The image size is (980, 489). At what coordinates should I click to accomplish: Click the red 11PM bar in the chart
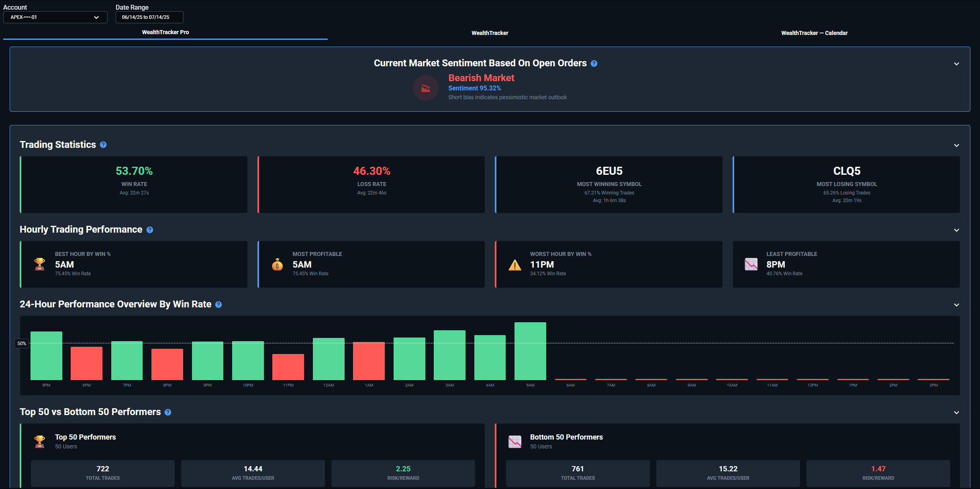(x=288, y=367)
